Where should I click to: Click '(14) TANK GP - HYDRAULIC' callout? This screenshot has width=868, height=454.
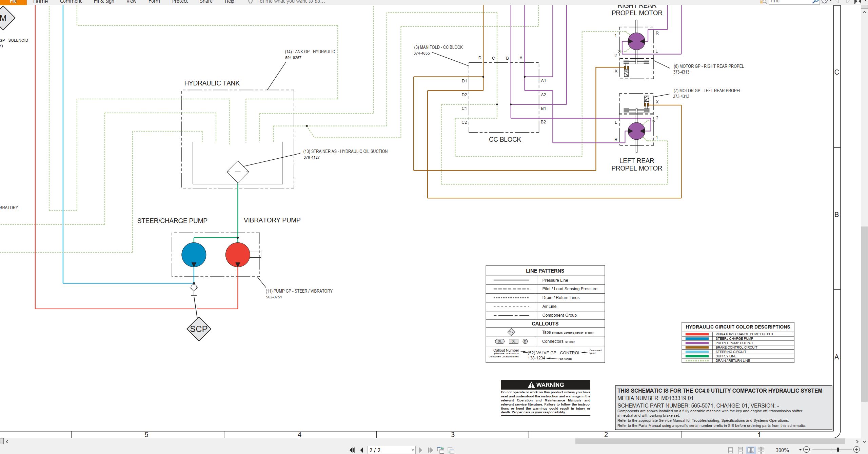click(x=310, y=52)
